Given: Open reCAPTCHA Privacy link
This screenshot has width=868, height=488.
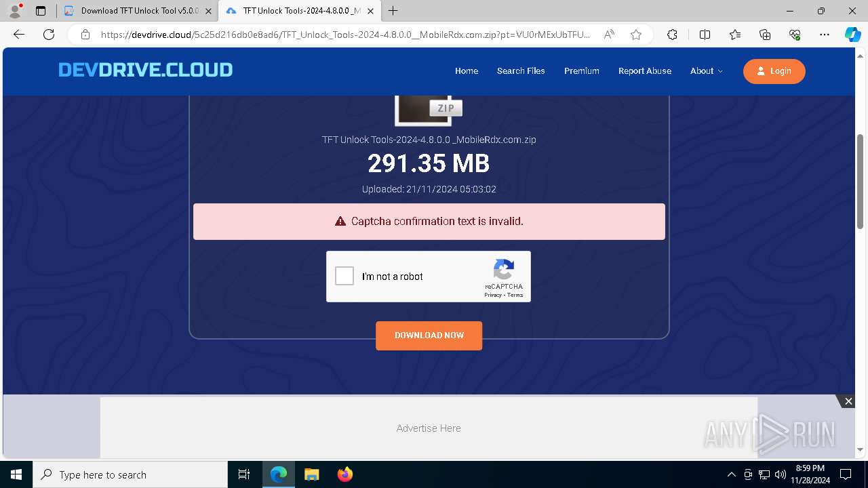Looking at the screenshot, I should (493, 295).
